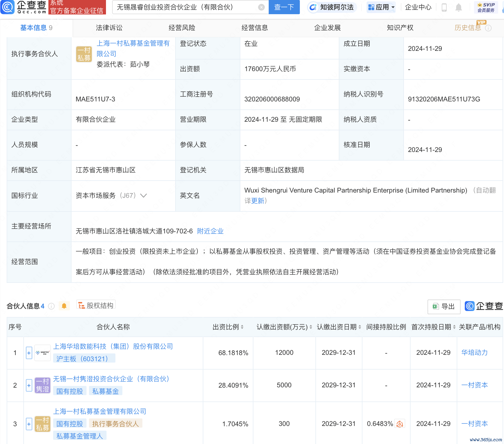Open 无锡一村隽澄投资合伙企业 partner link
The width and height of the screenshot is (504, 444).
(x=111, y=379)
